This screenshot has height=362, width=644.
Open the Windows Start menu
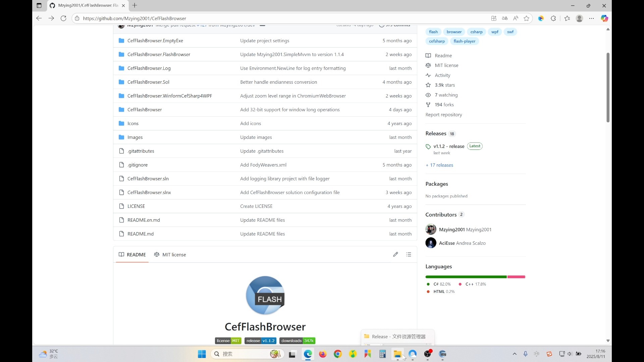202,354
